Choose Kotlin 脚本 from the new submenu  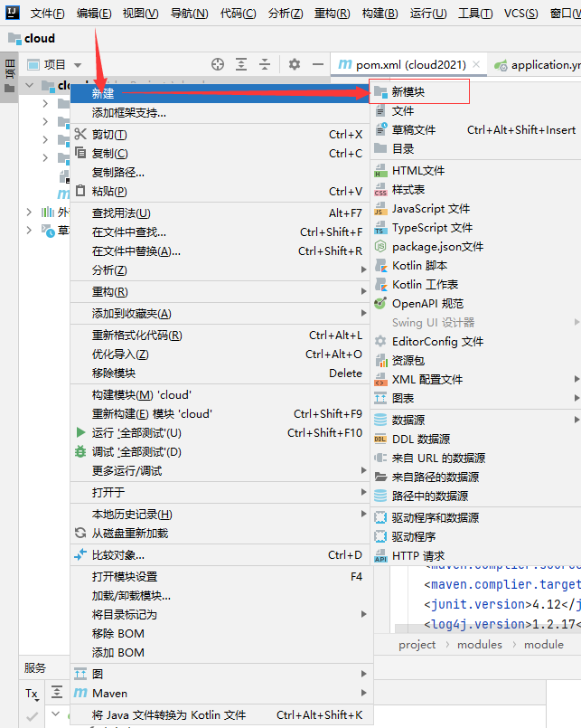click(419, 266)
